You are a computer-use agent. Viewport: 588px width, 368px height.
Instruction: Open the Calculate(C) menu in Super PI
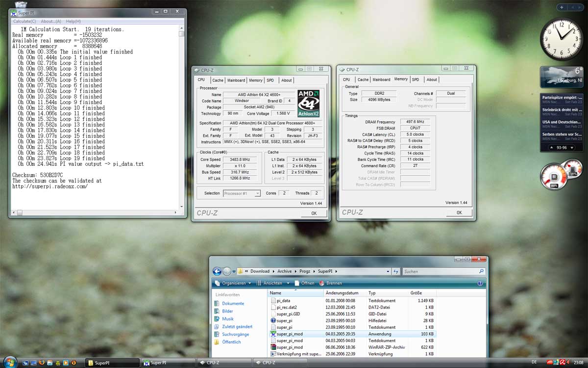click(24, 22)
